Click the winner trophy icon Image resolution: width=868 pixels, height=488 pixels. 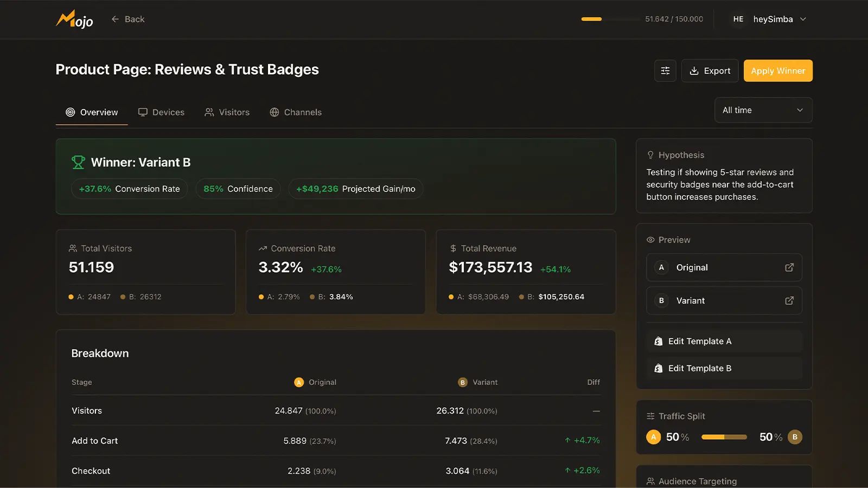pos(78,162)
